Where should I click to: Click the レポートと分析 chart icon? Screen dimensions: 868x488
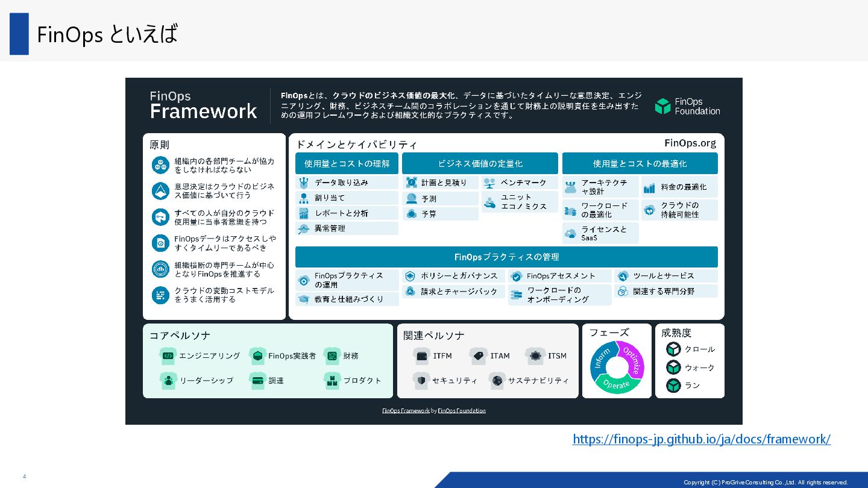click(304, 213)
